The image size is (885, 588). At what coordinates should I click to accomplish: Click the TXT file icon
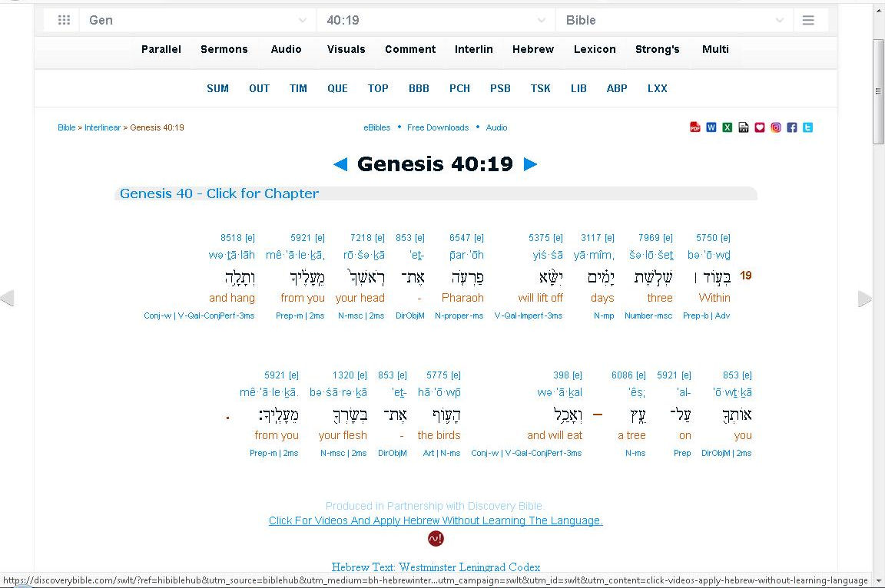tap(744, 127)
